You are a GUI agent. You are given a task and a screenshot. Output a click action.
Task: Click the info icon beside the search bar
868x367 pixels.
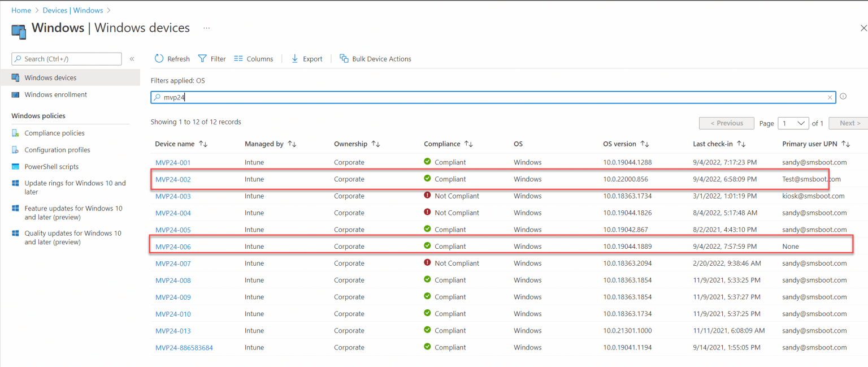(x=843, y=97)
